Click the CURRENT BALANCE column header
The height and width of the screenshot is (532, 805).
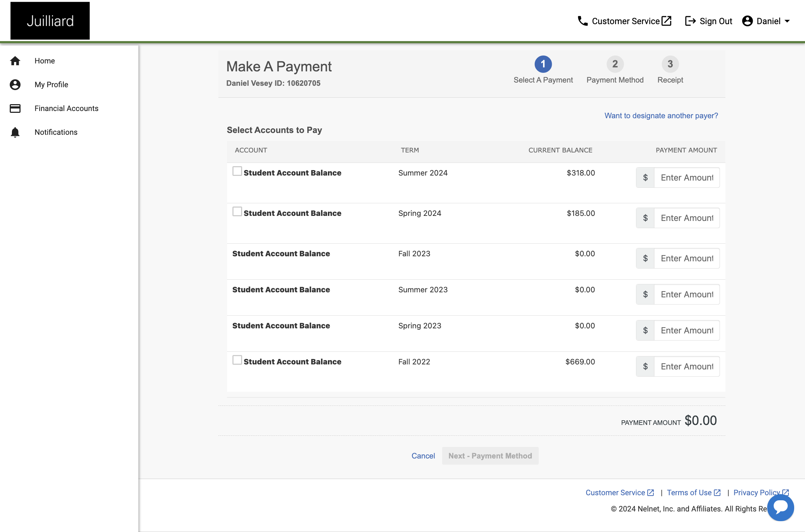(560, 150)
